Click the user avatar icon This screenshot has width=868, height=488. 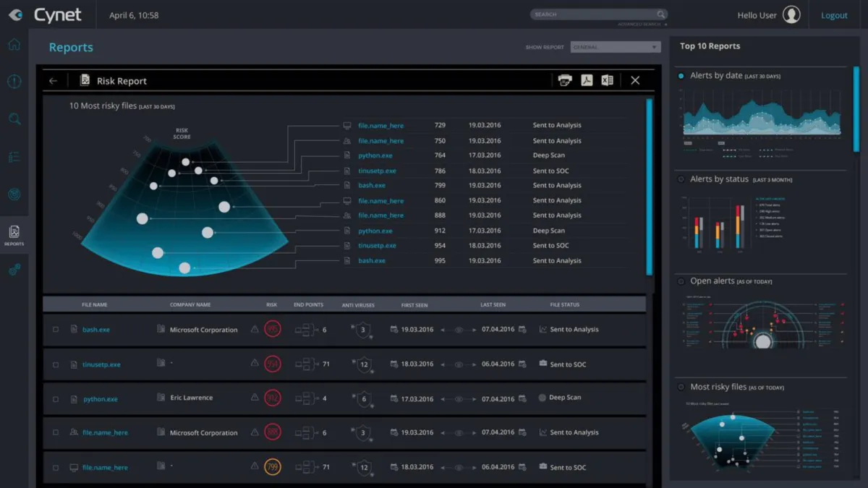(x=791, y=14)
